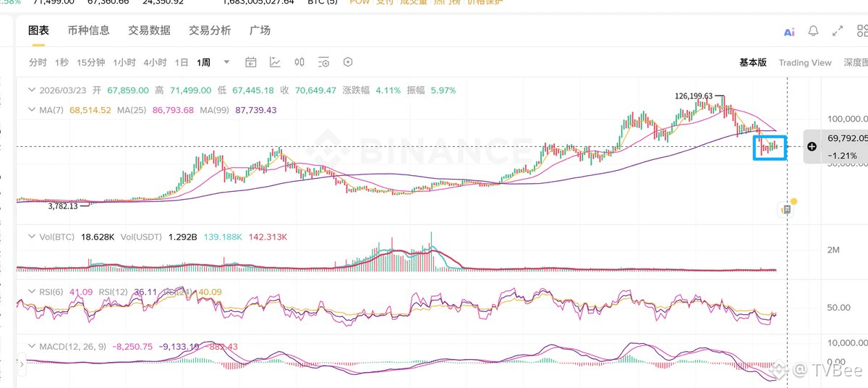Screen dimensions: 868x388
Task: Click the price alert bell icon
Action: pyautogui.click(x=813, y=31)
